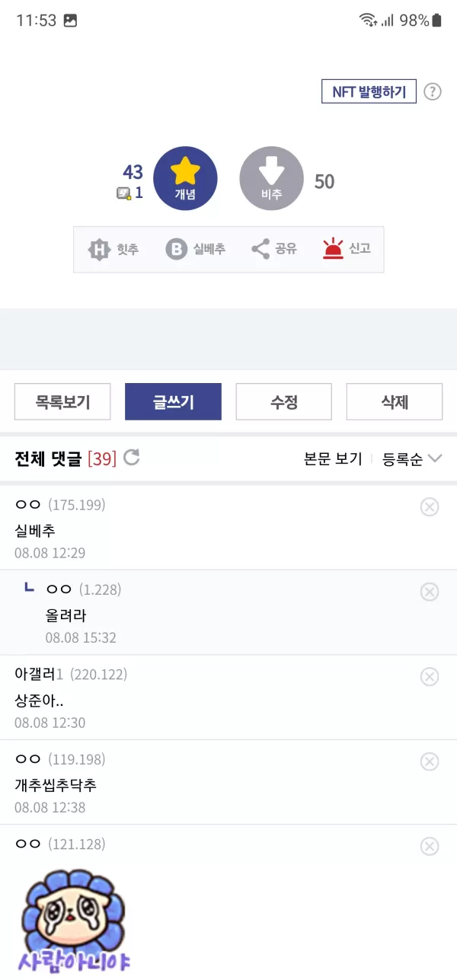Tap 수정 to edit the post

click(x=283, y=402)
